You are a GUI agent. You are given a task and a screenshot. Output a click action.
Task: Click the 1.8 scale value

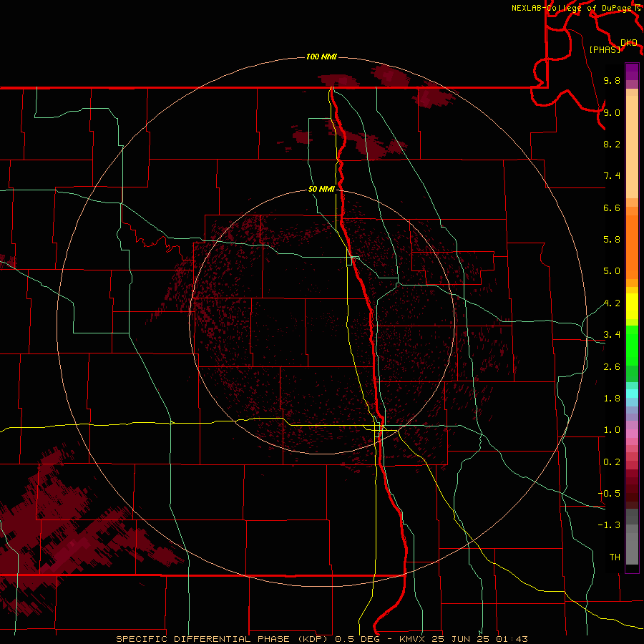click(612, 399)
